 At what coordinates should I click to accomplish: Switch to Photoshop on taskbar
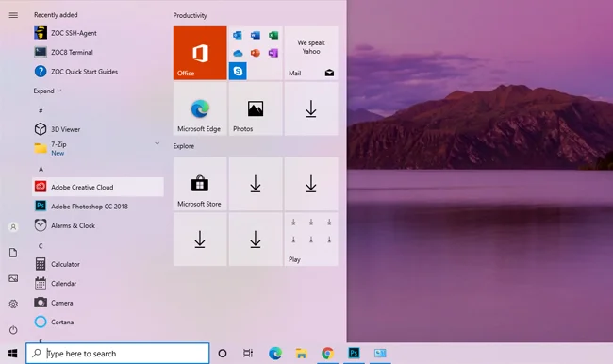pyautogui.click(x=354, y=354)
